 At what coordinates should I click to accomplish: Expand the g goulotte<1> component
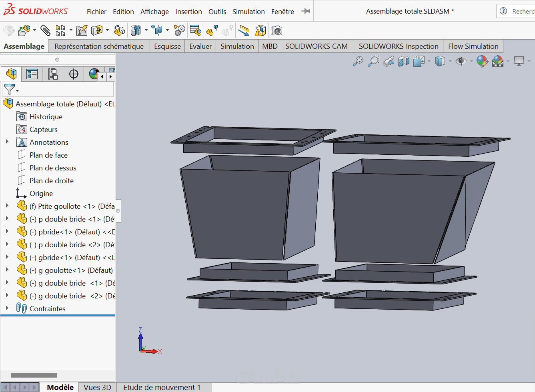point(7,270)
